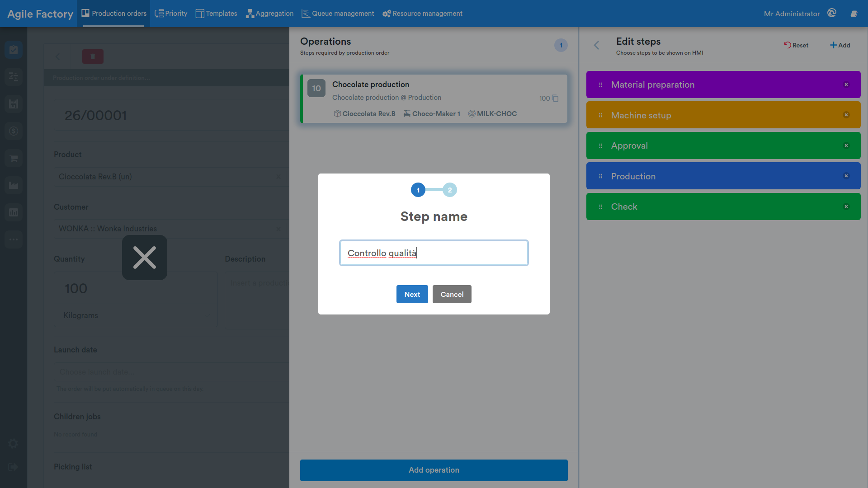Image resolution: width=868 pixels, height=488 pixels.
Task: Select the purple Material preparation step bar
Action: (x=723, y=84)
